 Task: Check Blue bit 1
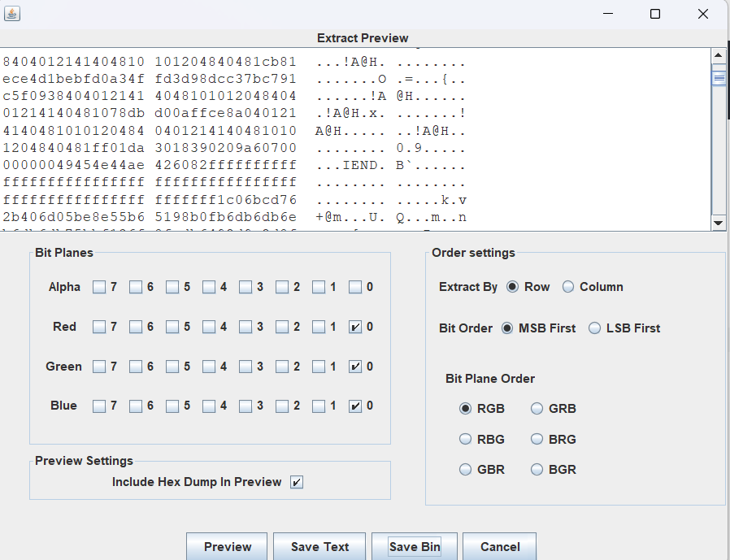[x=319, y=406]
